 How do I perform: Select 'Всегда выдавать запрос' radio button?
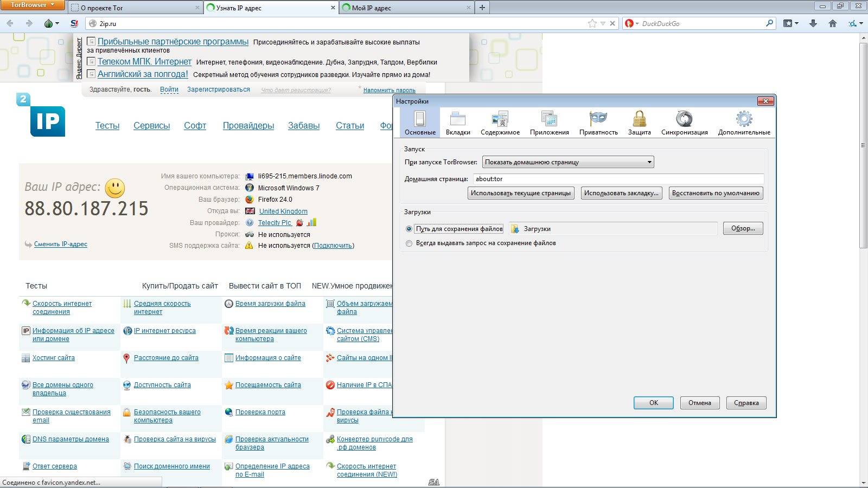click(409, 243)
